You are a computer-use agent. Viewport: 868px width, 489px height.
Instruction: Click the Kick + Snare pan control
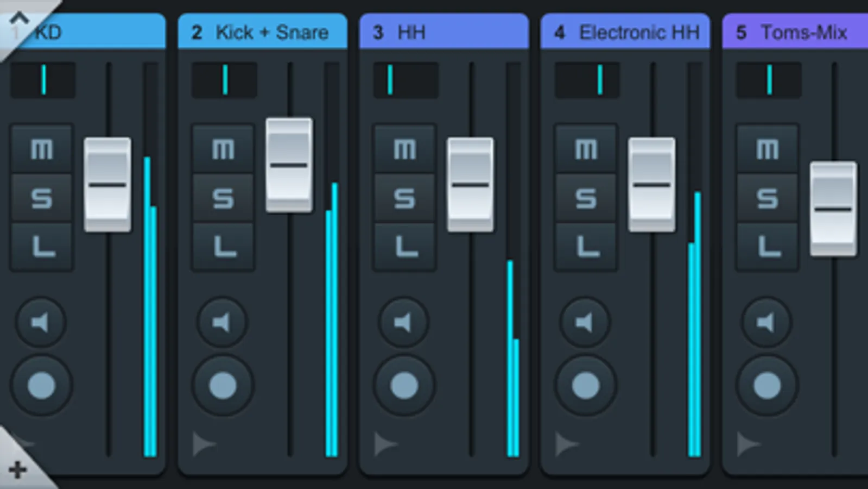tap(224, 80)
